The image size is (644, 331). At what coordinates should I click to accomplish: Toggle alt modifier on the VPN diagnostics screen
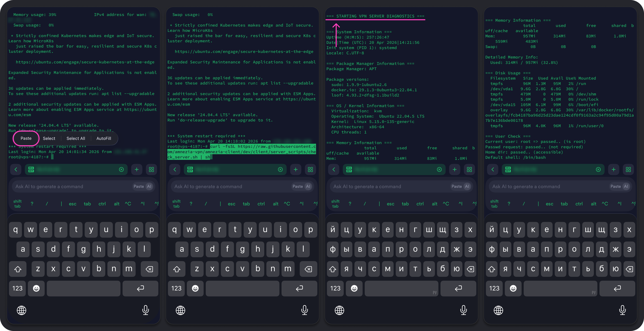[435, 204]
